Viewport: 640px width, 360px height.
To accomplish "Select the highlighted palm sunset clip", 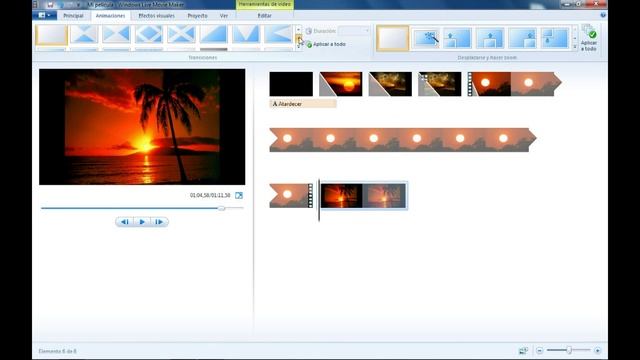I will (x=364, y=196).
